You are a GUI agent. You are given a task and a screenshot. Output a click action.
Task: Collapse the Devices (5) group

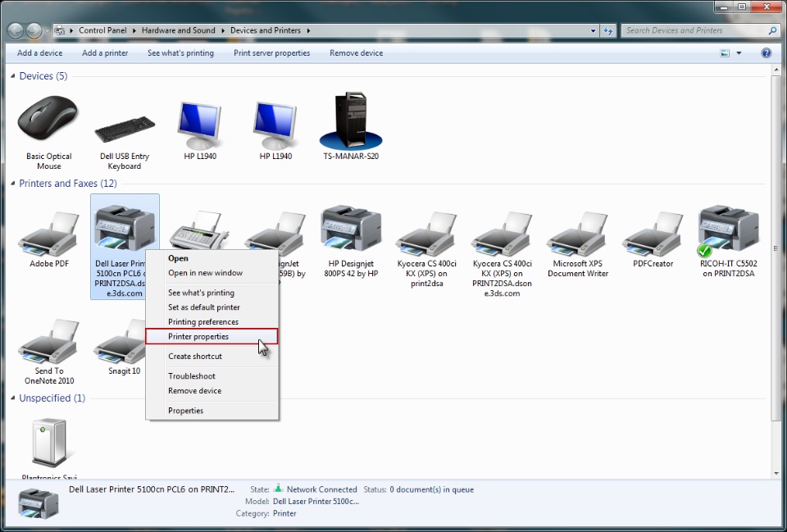12,75
